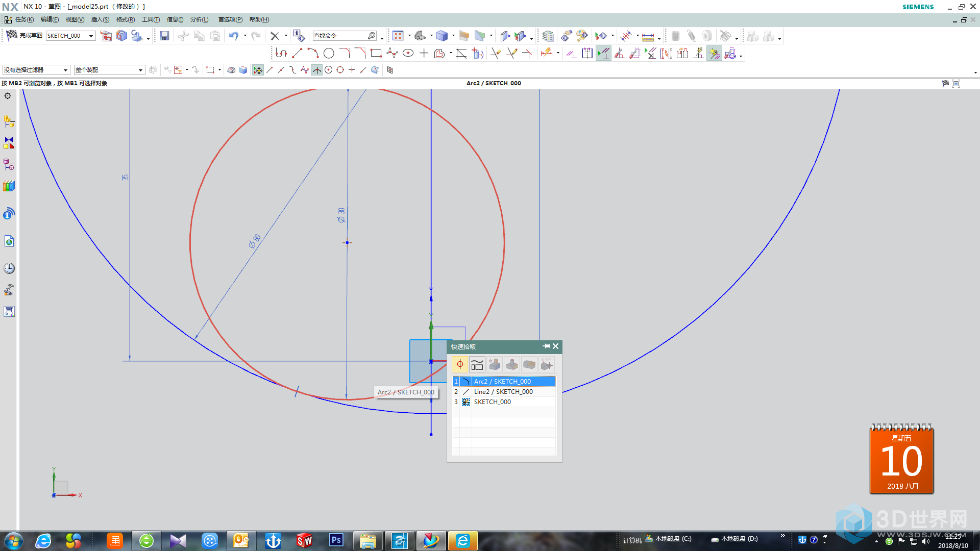Open the 视图(V) menu
Screen dimensions: 980x551
tap(75, 19)
